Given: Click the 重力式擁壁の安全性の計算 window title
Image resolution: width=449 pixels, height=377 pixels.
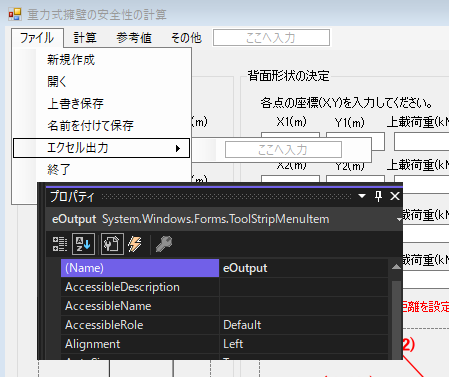Looking at the screenshot, I should tap(97, 15).
